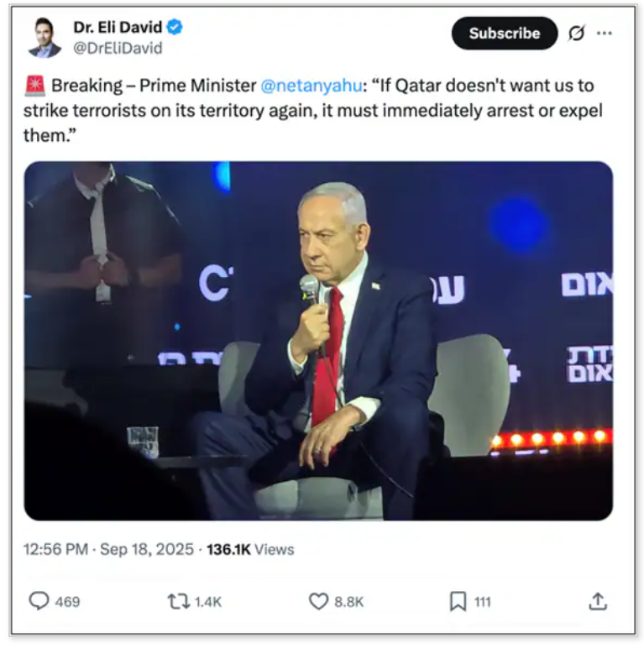This screenshot has width=644, height=648.
Task: Click the red siren emoji in the post
Action: click(x=35, y=86)
